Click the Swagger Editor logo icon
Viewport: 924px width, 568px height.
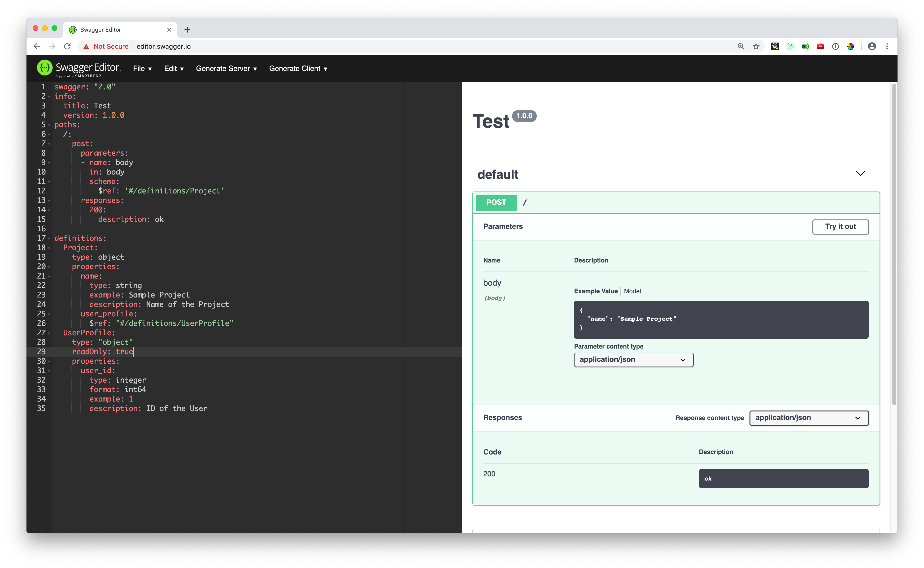tap(45, 68)
